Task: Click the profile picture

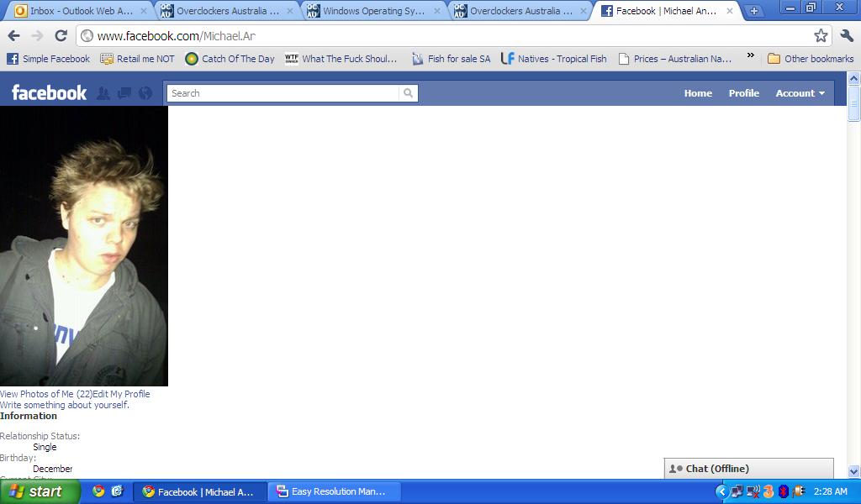Action: 84,245
